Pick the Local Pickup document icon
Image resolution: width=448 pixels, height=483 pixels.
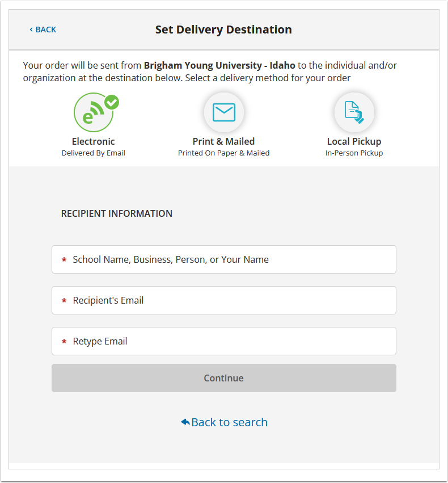pyautogui.click(x=354, y=112)
